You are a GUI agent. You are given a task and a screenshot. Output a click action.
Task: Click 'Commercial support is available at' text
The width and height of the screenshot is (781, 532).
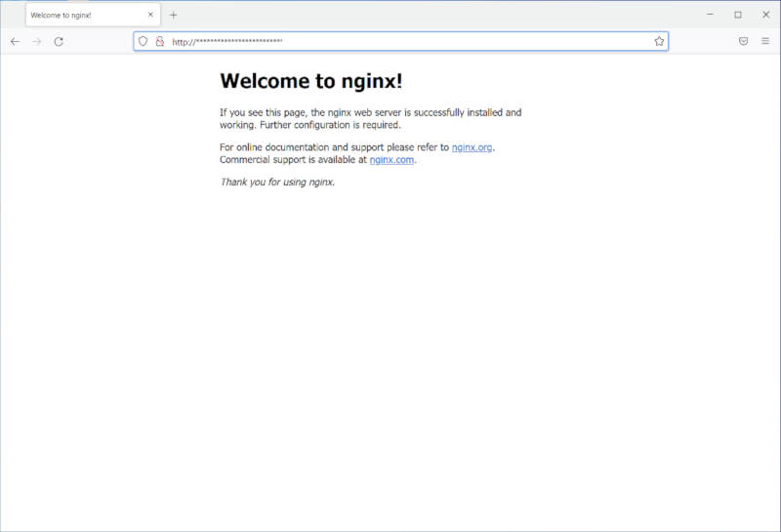point(293,160)
